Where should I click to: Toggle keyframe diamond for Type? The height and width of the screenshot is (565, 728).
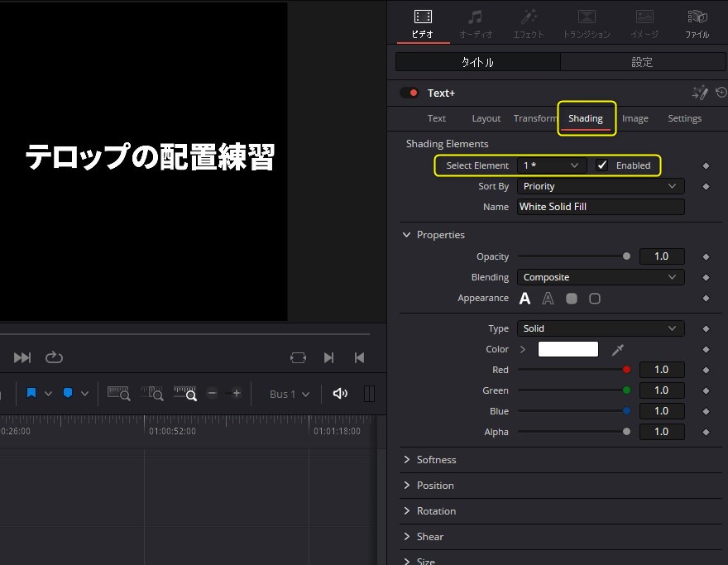tap(706, 328)
